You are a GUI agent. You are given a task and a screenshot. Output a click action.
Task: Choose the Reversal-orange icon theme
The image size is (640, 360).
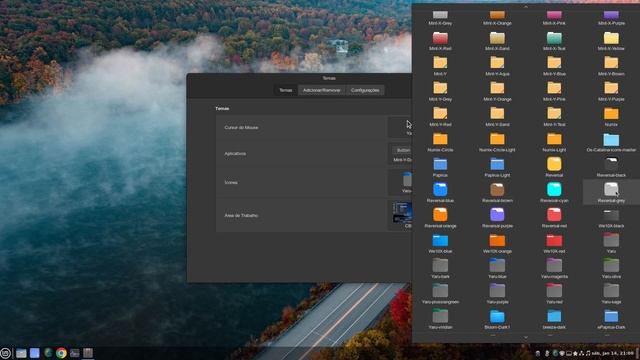tap(440, 218)
